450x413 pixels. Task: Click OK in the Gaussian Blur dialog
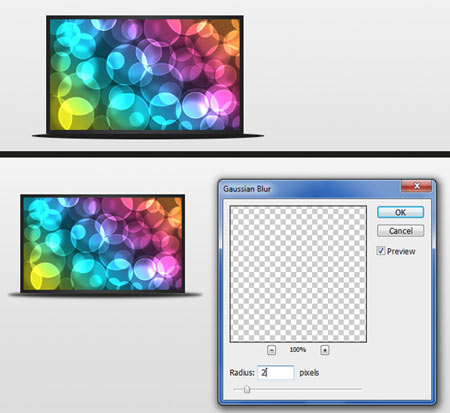(x=400, y=212)
